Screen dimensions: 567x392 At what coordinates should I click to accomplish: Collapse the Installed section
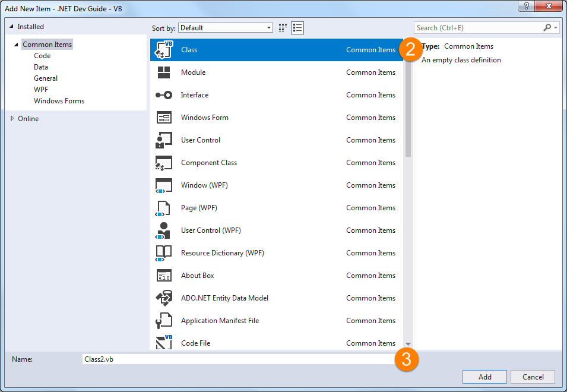point(11,26)
